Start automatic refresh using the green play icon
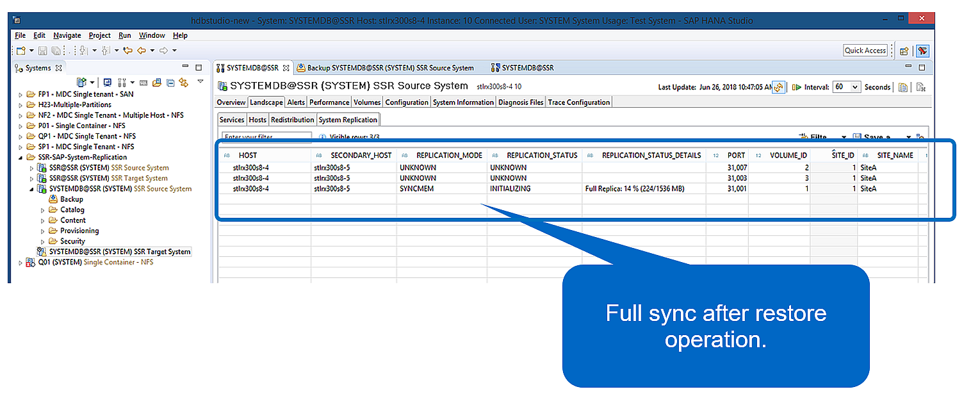Viewport: 980px width, 403px height. point(797,87)
